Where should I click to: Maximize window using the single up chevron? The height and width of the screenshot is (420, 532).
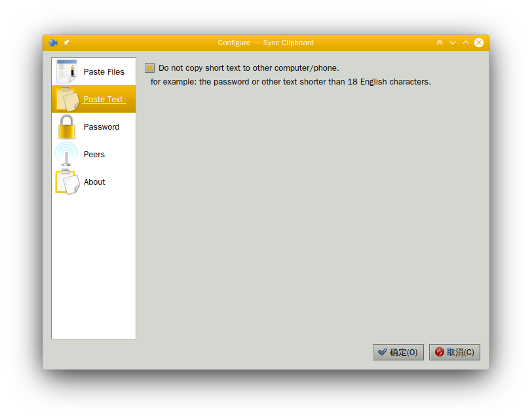[x=466, y=43]
